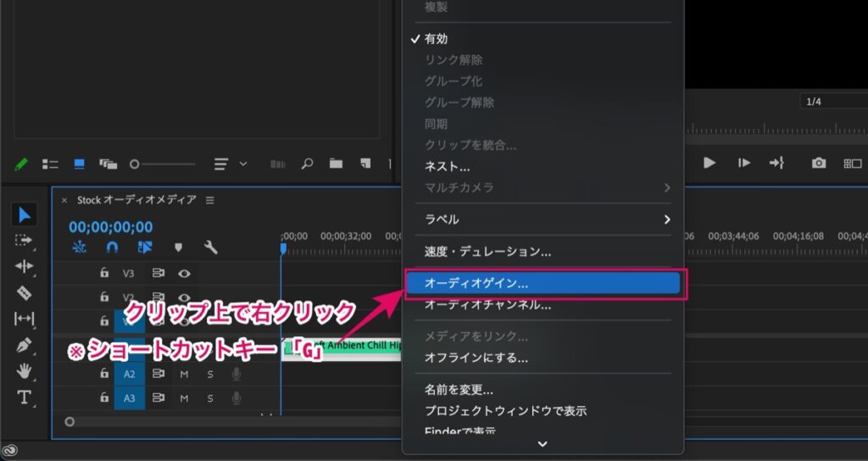Click the blue playhead marker on ruler

click(283, 249)
